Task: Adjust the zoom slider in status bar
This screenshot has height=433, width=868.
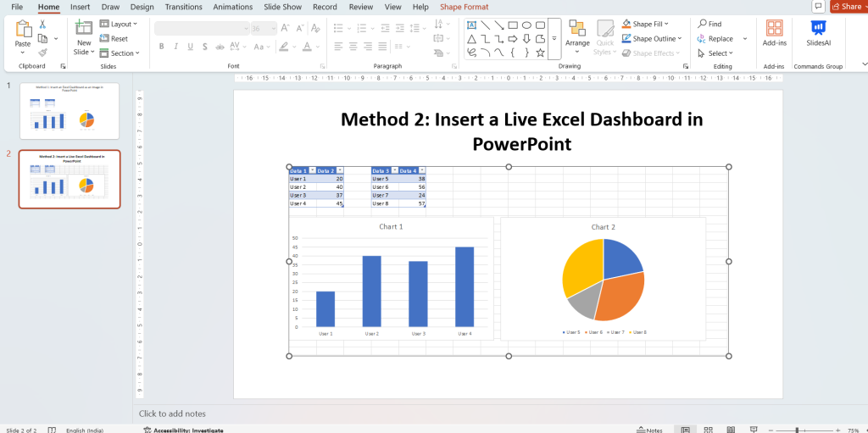Action: point(797,430)
